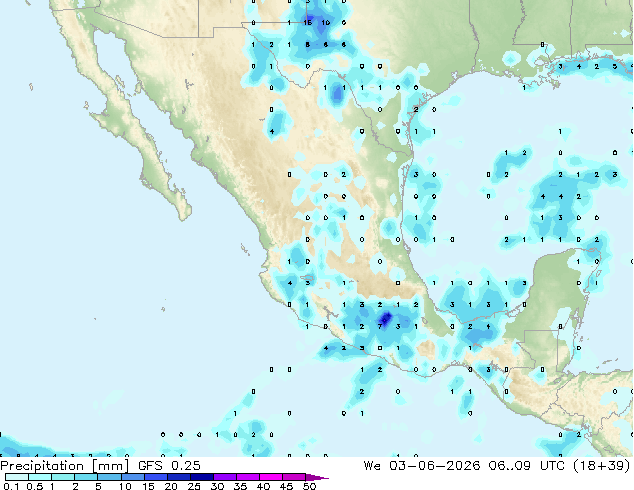
Task: Click the legend arrow tip above 50 mm
Action: [317, 478]
